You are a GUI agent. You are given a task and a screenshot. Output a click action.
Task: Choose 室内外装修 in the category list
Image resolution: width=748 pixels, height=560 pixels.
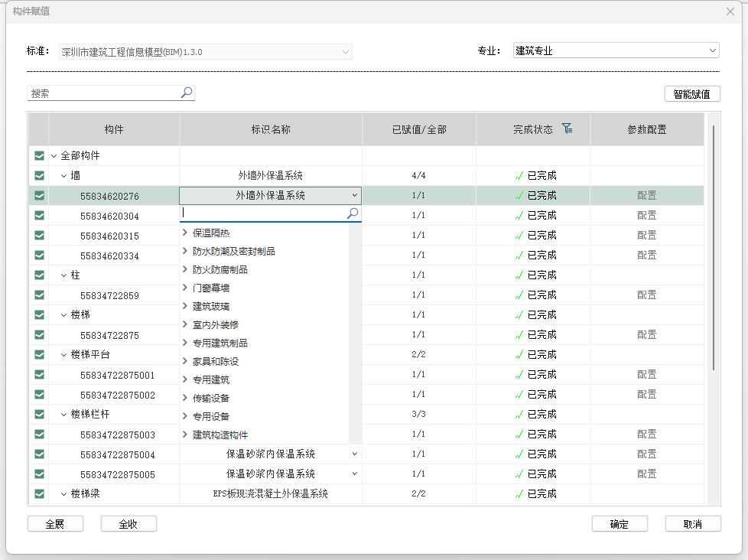[x=216, y=324]
